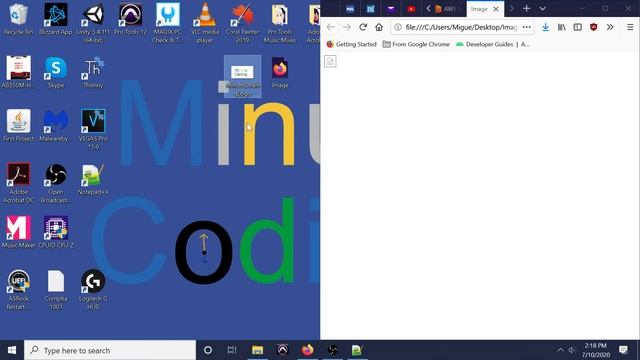The height and width of the screenshot is (360, 640).
Task: Switch to the Image tab
Action: tap(479, 9)
